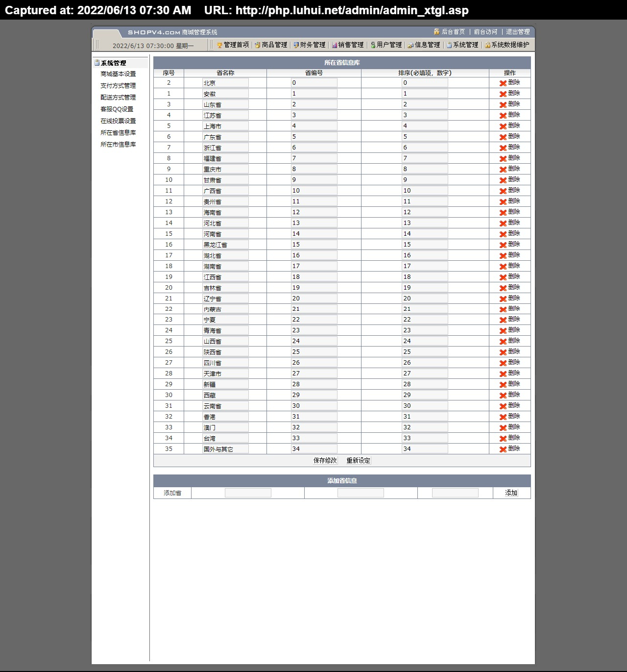Delete the 广西省 row
The height and width of the screenshot is (672, 627).
(509, 191)
